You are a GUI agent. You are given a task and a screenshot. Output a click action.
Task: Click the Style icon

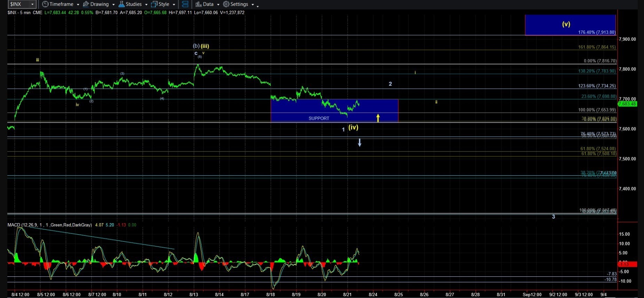click(154, 4)
